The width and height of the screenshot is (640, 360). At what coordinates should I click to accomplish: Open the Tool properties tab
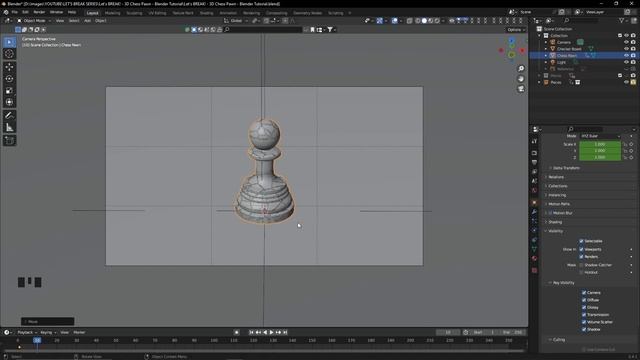534,141
